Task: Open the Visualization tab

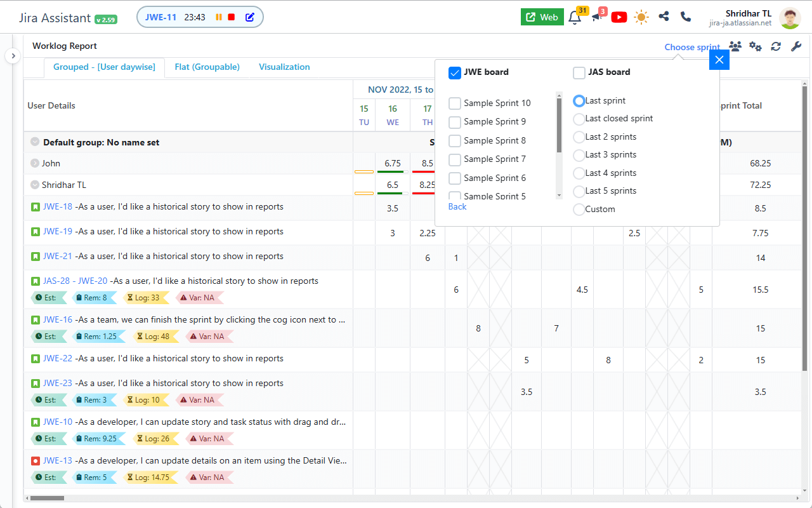Action: tap(284, 66)
